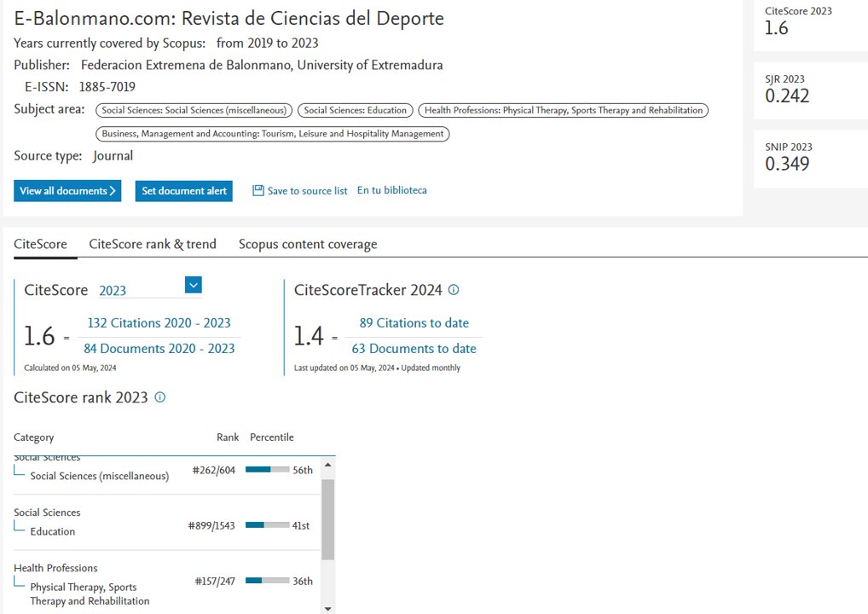Screen dimensions: 868x614
Task: Click the 41st percentile bar
Action: click(x=268, y=524)
